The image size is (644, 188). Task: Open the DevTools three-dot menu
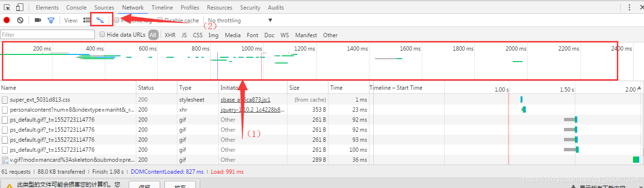629,7
